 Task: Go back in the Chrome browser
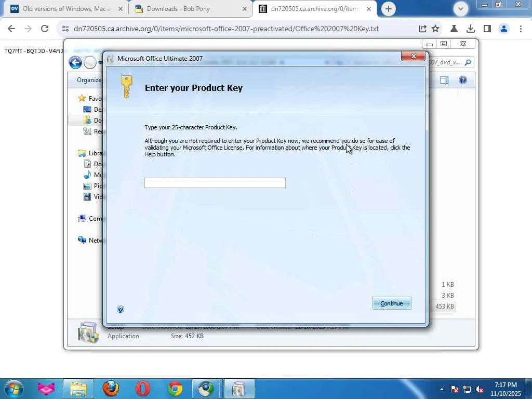pyautogui.click(x=11, y=29)
